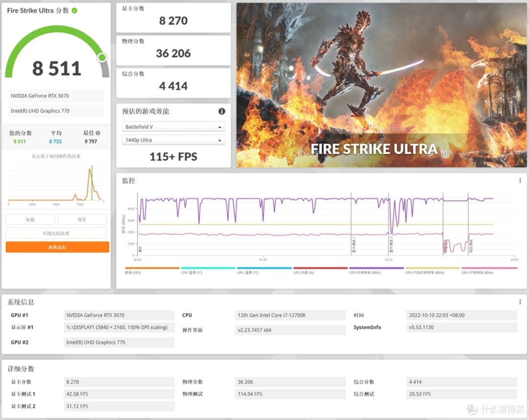Click the Fire Strike Ultra banner image
Image resolution: width=529 pixels, height=420 pixels.
click(x=381, y=85)
